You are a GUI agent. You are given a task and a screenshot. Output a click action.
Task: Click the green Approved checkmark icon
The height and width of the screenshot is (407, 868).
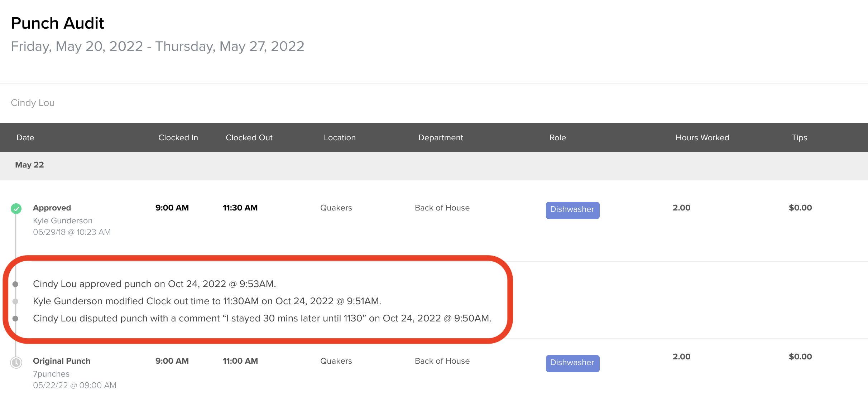tap(16, 208)
